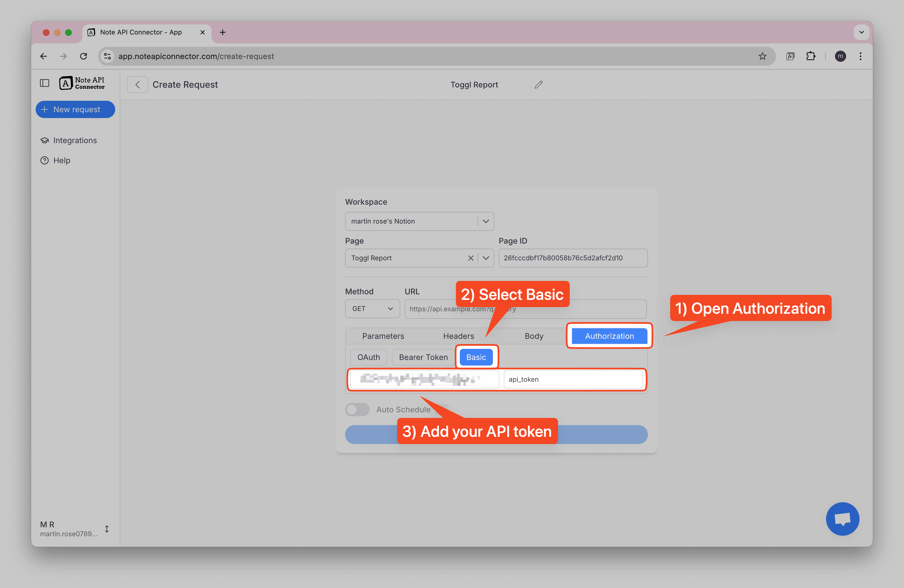
Task: Collapse the sidebar panel icon
Action: click(45, 83)
